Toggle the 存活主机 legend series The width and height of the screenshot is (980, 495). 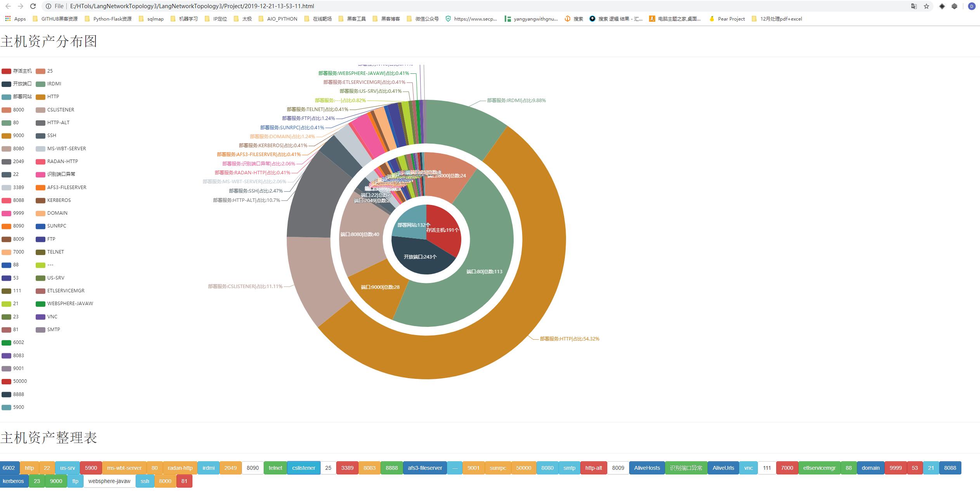coord(17,71)
